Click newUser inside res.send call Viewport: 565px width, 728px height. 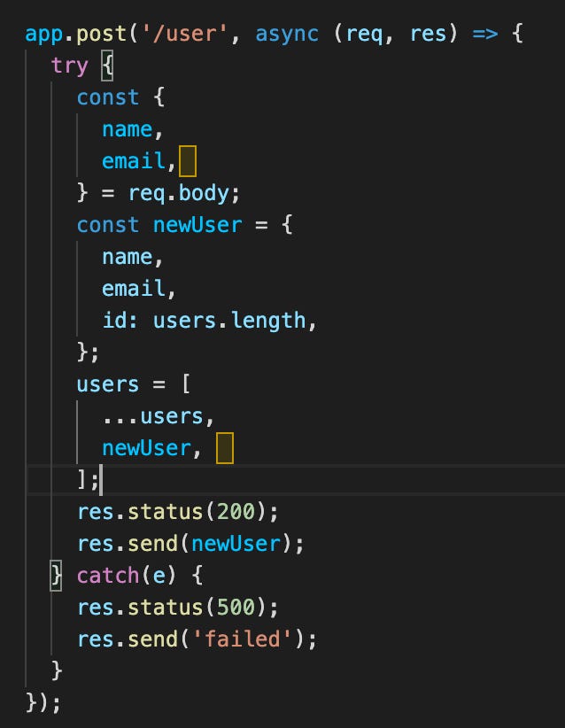point(236,544)
